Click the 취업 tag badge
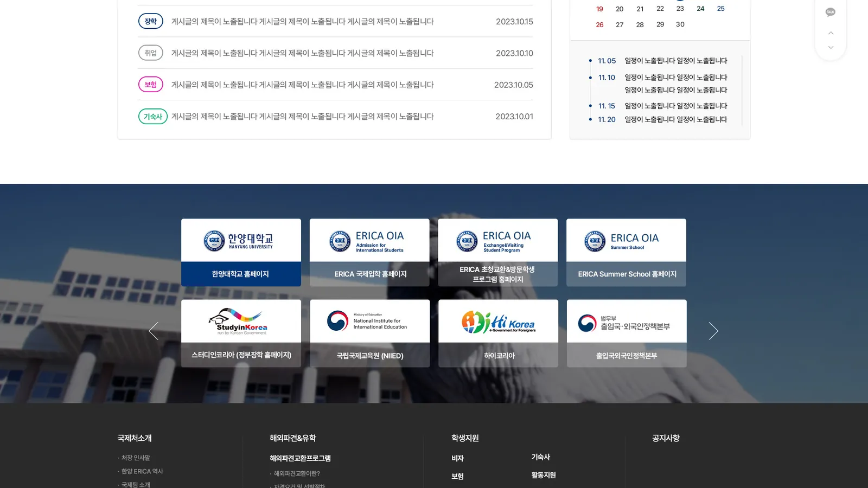Viewport: 868px width, 488px height. [x=151, y=53]
